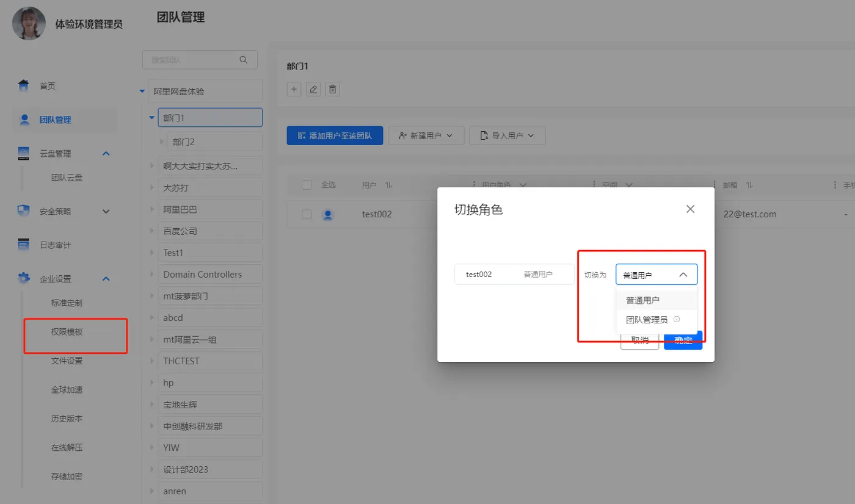Open the 新建用户 dropdown button
This screenshot has height=504, width=855.
tap(426, 135)
